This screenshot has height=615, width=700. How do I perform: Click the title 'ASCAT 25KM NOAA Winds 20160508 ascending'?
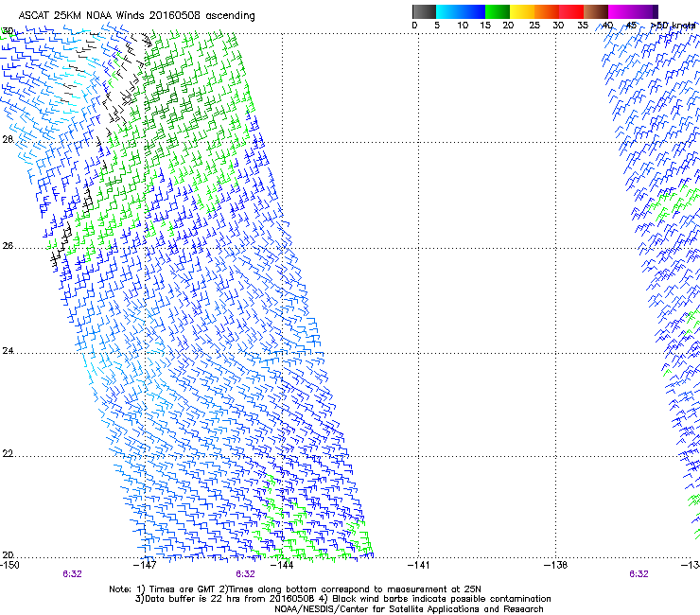tap(136, 16)
